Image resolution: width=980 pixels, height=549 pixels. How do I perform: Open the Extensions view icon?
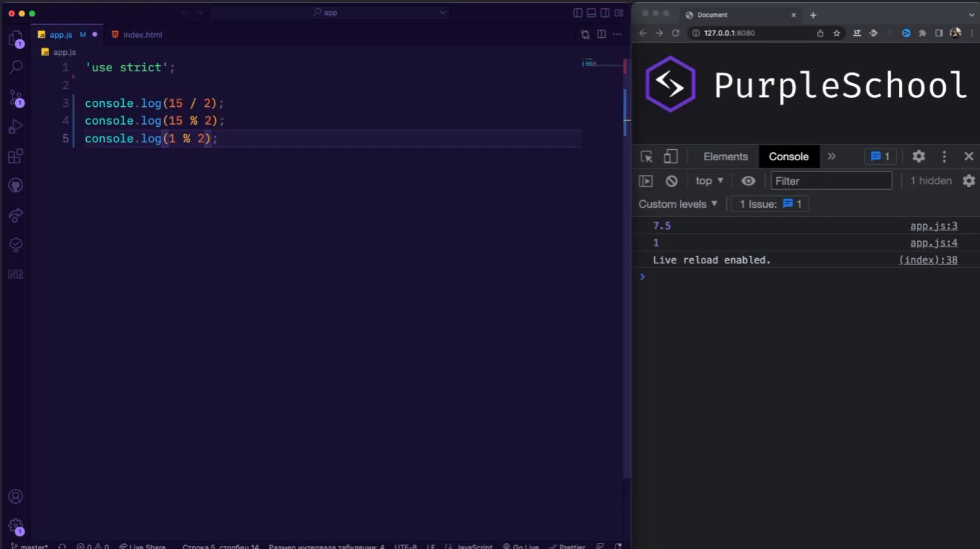point(16,157)
